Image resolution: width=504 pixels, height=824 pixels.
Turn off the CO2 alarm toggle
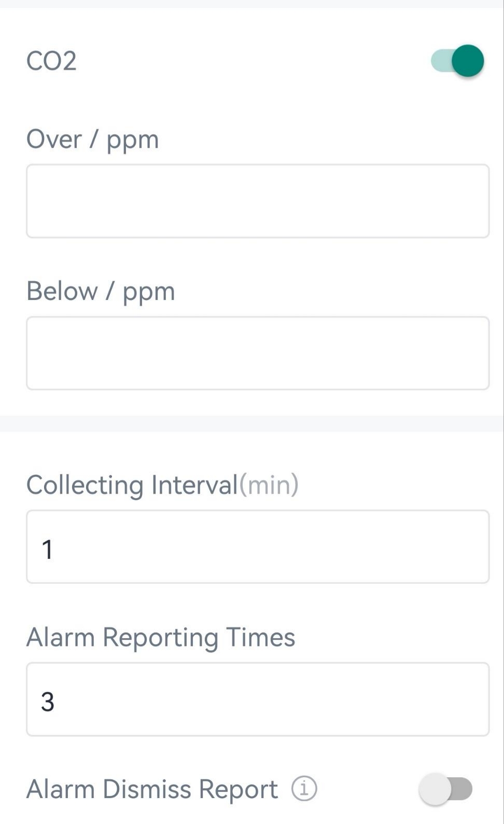[x=457, y=61]
